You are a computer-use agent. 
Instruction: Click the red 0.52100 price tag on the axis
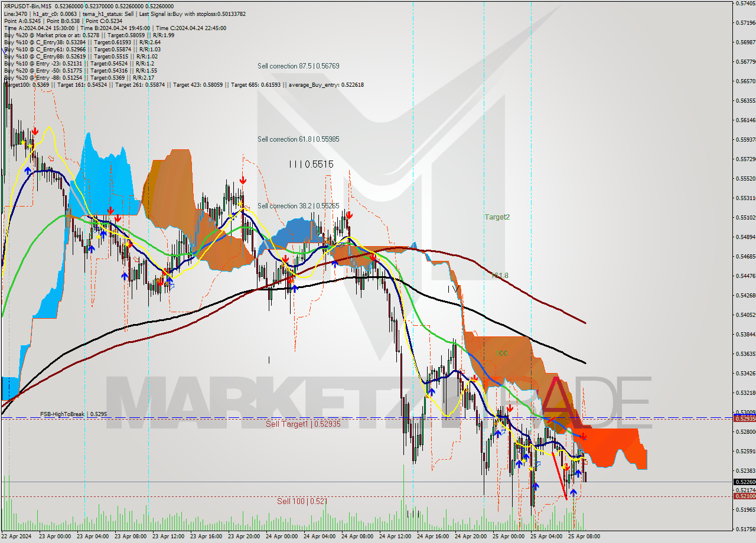[x=744, y=496]
